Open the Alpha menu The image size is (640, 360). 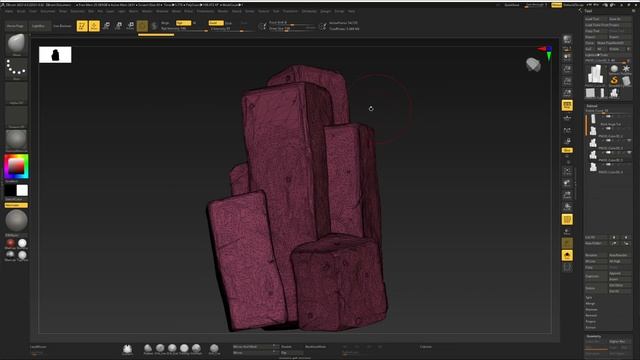9,11
